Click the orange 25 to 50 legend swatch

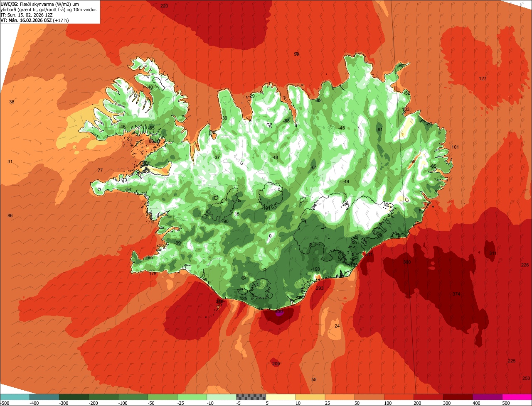point(340,396)
